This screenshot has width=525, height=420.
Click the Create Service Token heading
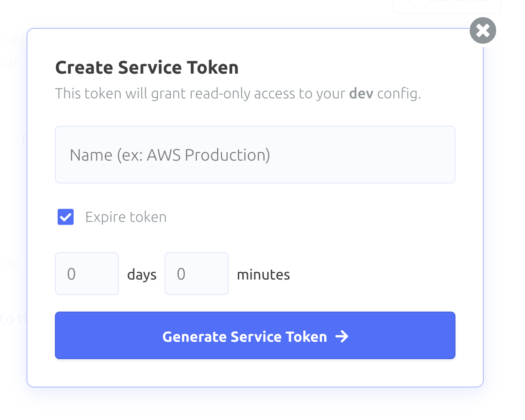147,67
